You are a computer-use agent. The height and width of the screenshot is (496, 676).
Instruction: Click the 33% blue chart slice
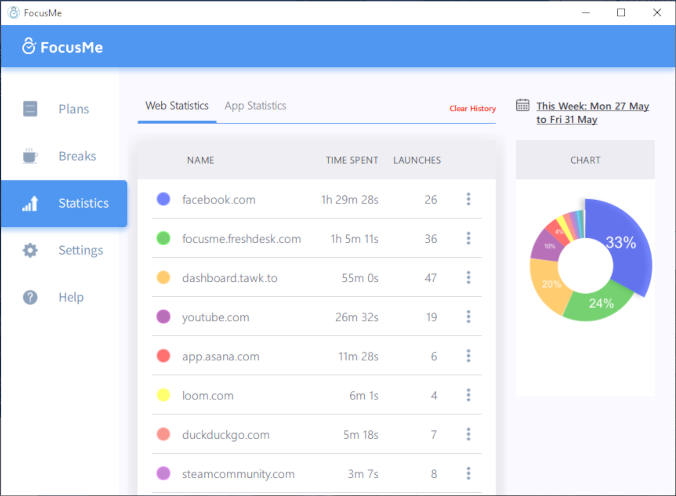click(621, 242)
